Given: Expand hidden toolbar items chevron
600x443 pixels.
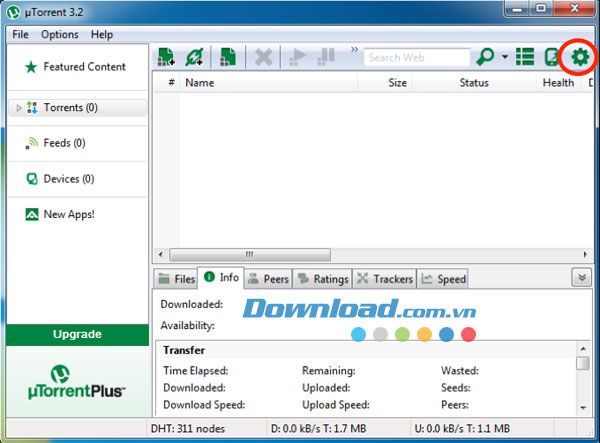Looking at the screenshot, I should [355, 49].
